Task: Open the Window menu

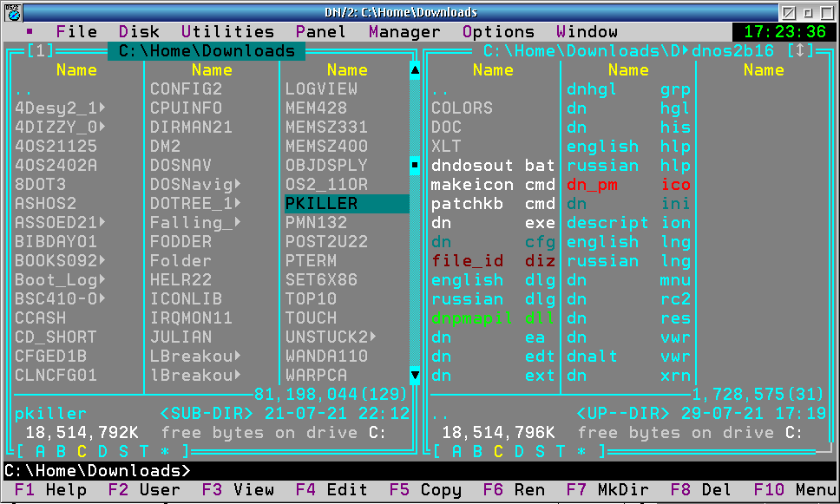Action: coord(587,32)
